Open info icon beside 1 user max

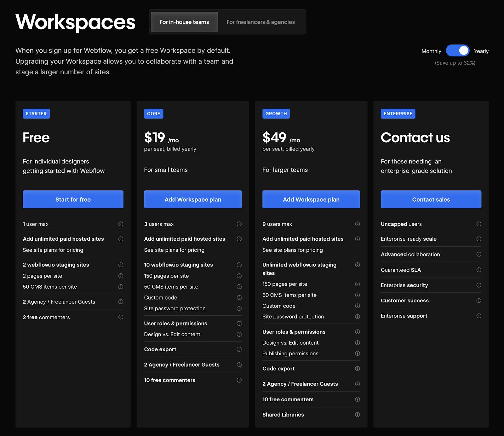click(x=121, y=224)
